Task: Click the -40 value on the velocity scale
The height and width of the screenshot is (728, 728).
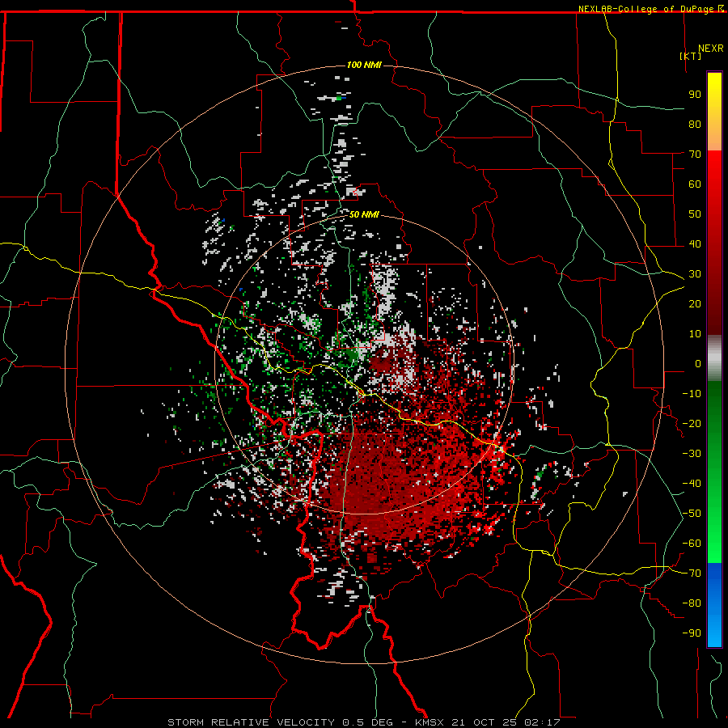Action: click(x=692, y=484)
